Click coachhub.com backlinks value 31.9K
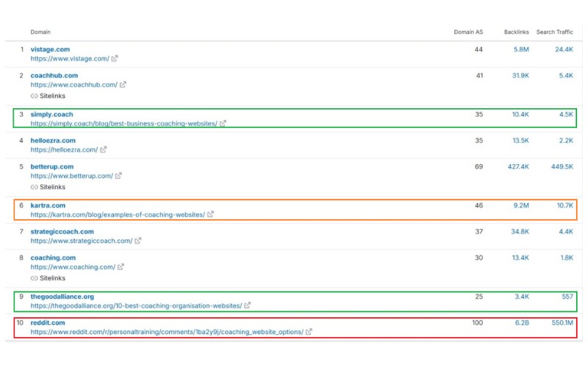This screenshot has height=368, width=588. (x=520, y=76)
